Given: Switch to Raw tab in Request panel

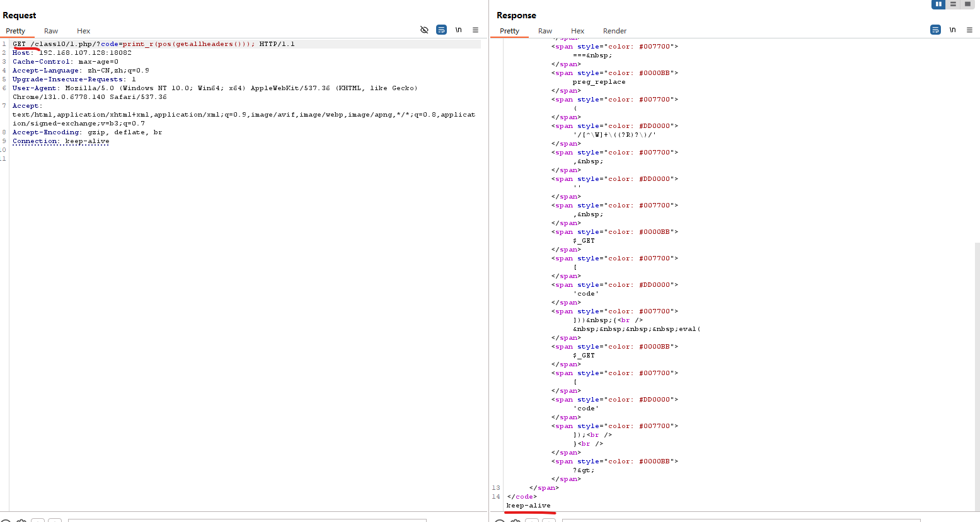Looking at the screenshot, I should [51, 31].
